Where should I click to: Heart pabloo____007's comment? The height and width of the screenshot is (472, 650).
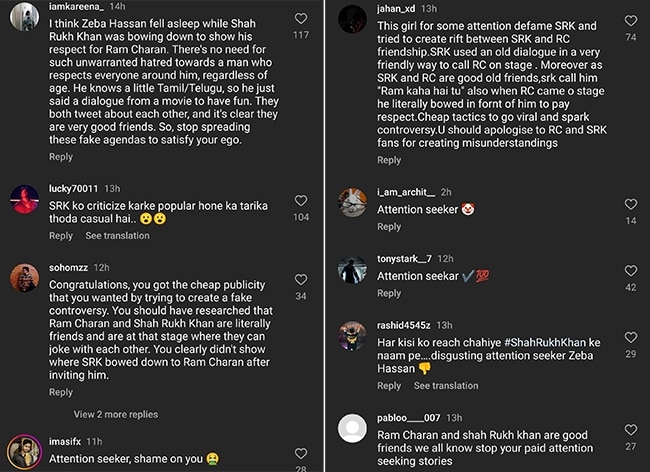coord(630,429)
